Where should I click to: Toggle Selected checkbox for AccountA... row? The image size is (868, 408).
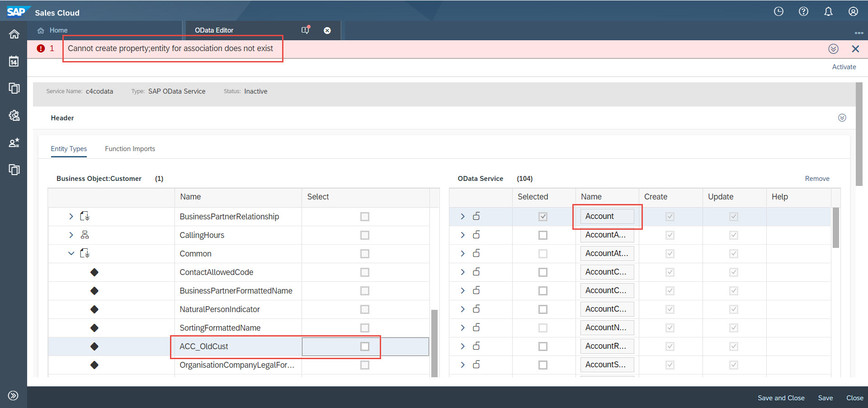[543, 235]
